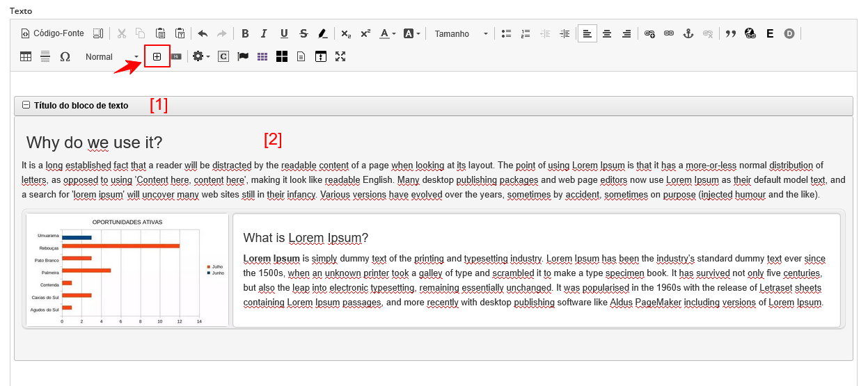868x386 pixels.
Task: Select align left
Action: (587, 33)
